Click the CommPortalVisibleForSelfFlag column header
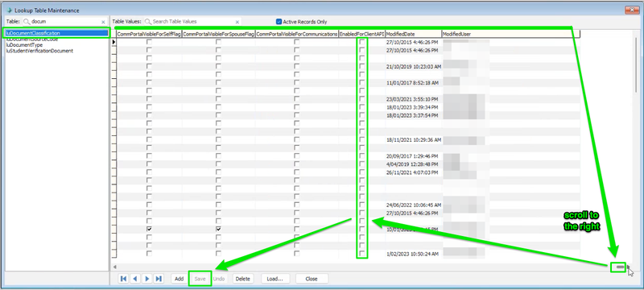Image resolution: width=644 pixels, height=290 pixels. pyautogui.click(x=149, y=34)
